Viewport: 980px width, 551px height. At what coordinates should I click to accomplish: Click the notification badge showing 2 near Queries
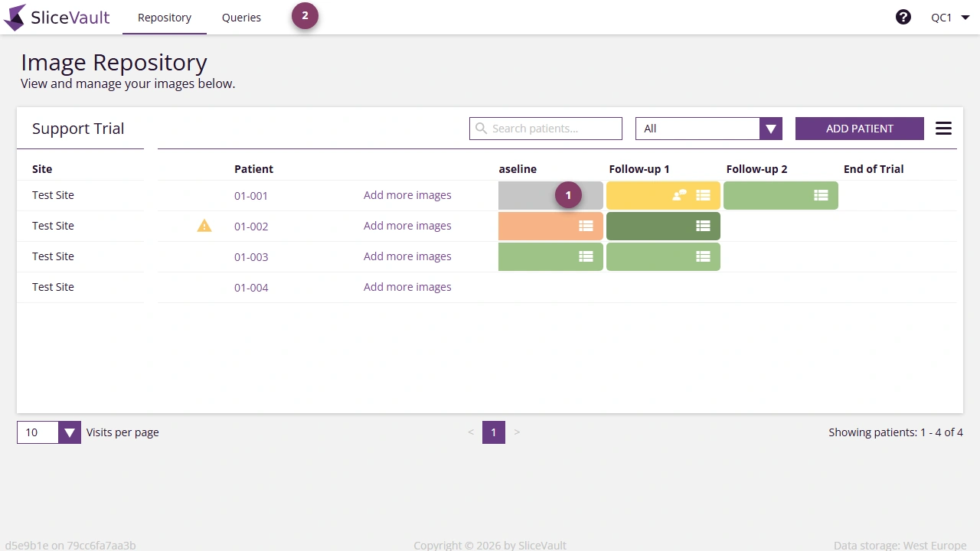coord(305,15)
